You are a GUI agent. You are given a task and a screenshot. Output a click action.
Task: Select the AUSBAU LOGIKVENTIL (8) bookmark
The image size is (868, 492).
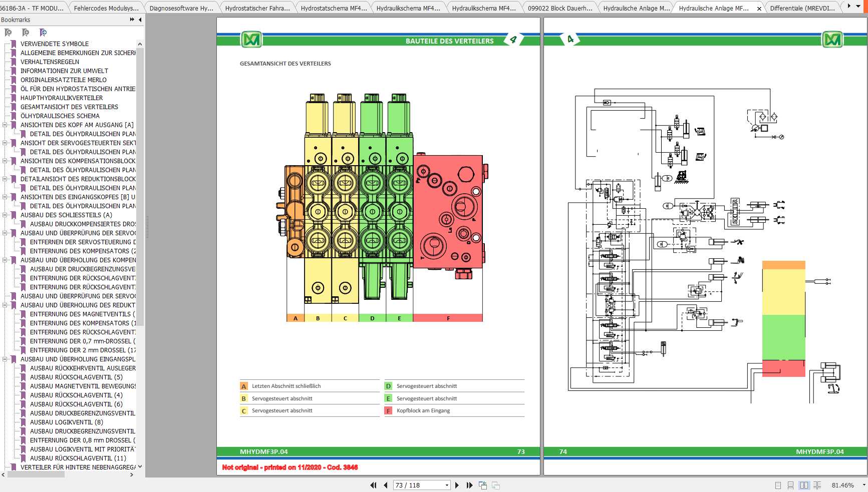(x=66, y=422)
